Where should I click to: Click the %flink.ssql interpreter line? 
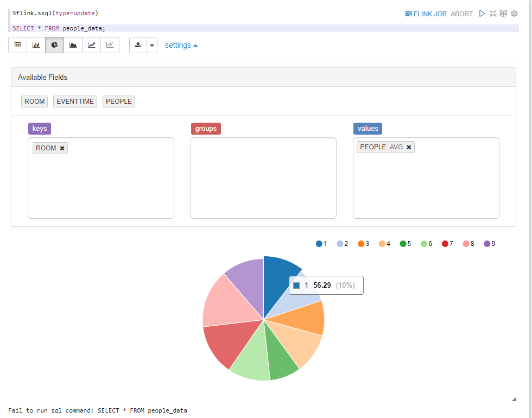(55, 13)
